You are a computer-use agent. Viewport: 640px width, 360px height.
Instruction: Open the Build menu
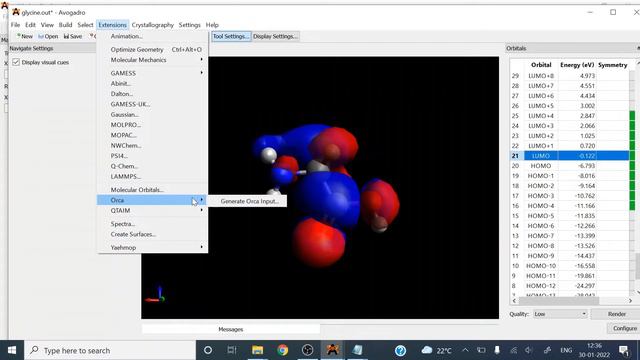pos(65,25)
